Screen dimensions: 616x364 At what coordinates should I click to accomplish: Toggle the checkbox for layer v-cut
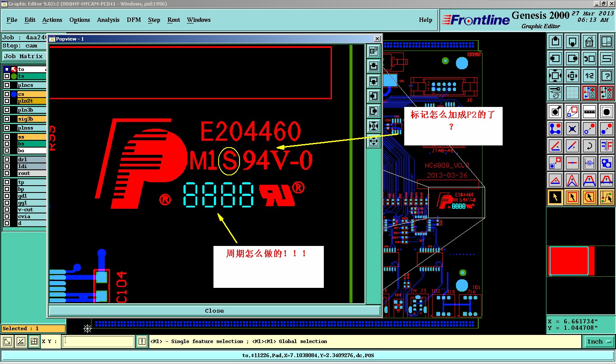point(7,210)
